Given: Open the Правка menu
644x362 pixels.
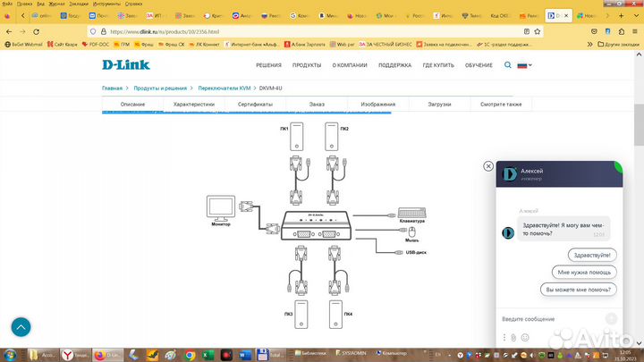Looking at the screenshot, I should click(x=24, y=4).
